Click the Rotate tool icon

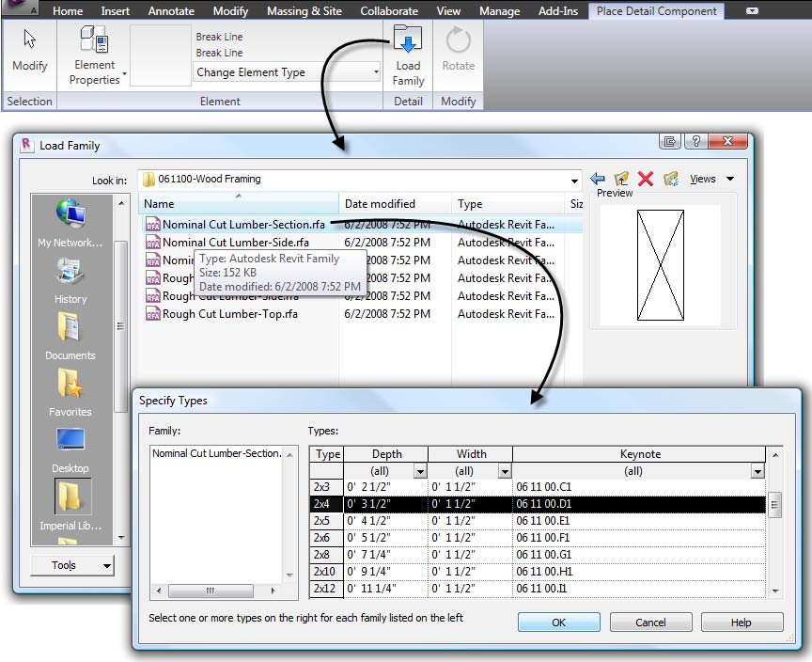[x=459, y=39]
